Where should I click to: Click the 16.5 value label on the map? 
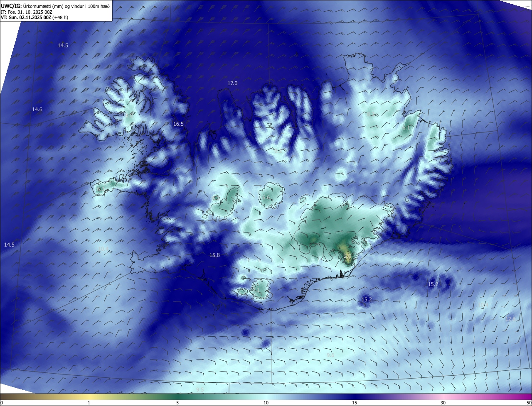[x=178, y=124]
